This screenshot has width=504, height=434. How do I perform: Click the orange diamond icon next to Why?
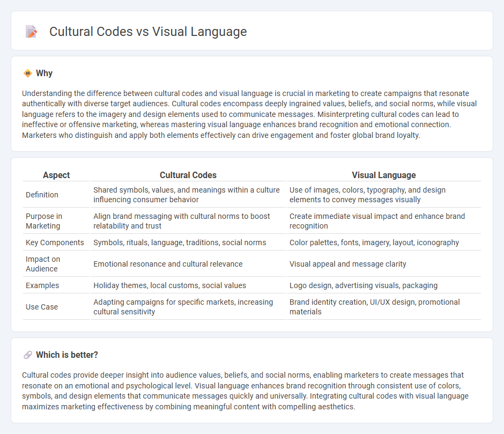(28, 73)
